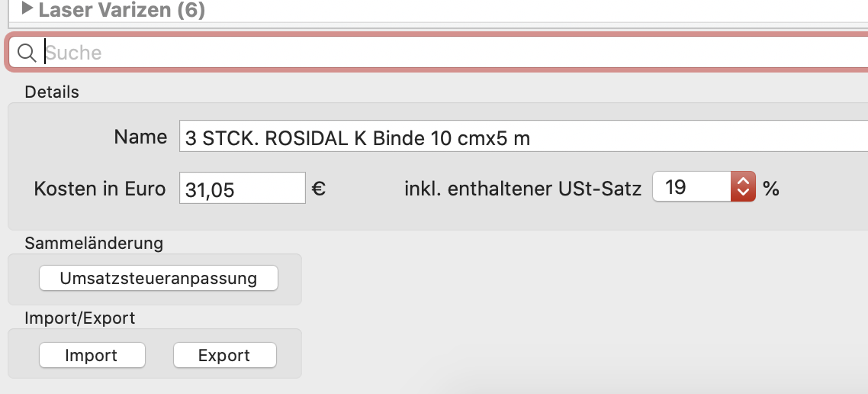
Task: Open the USt-Satz red dropdown arrows
Action: [x=743, y=186]
